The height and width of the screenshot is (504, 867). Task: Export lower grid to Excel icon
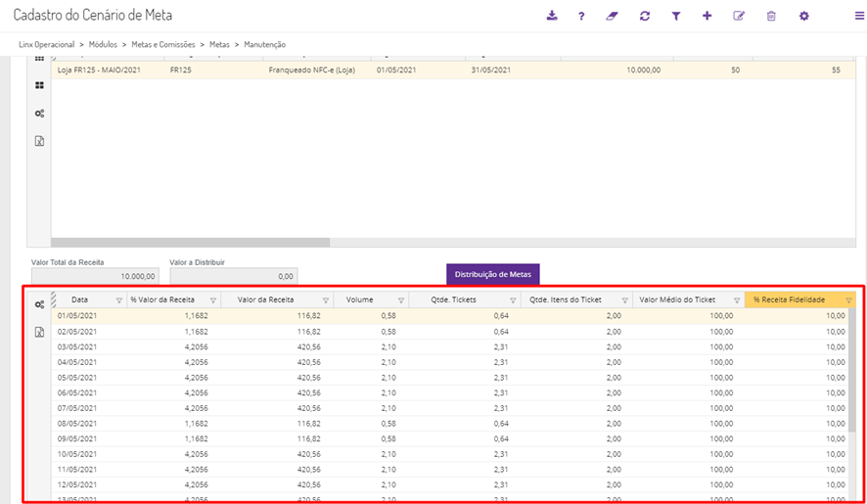[x=39, y=333]
